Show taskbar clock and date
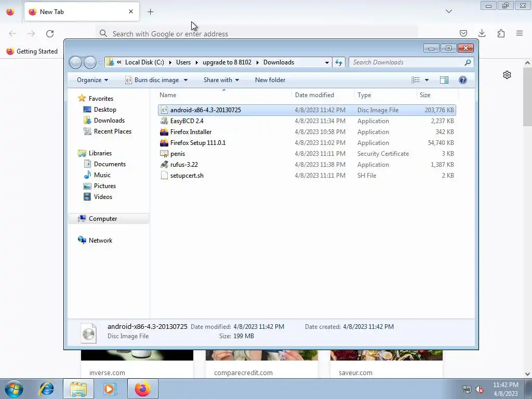532x399 pixels. (x=506, y=389)
